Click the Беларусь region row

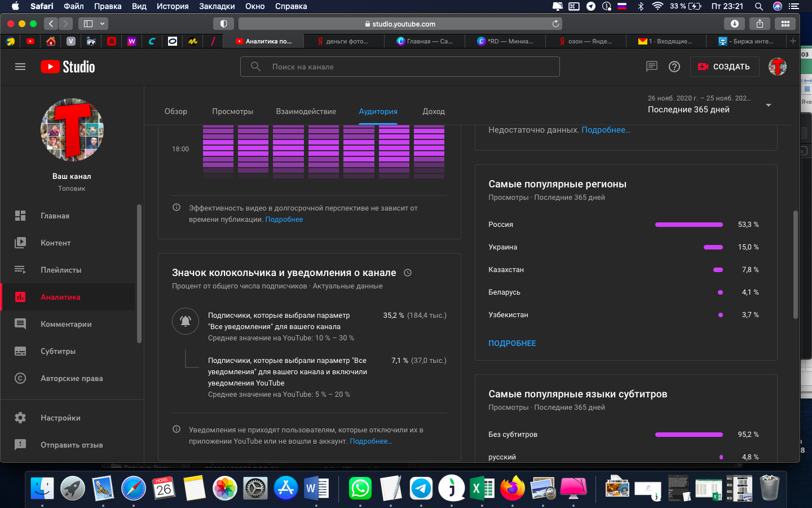pyautogui.click(x=624, y=292)
